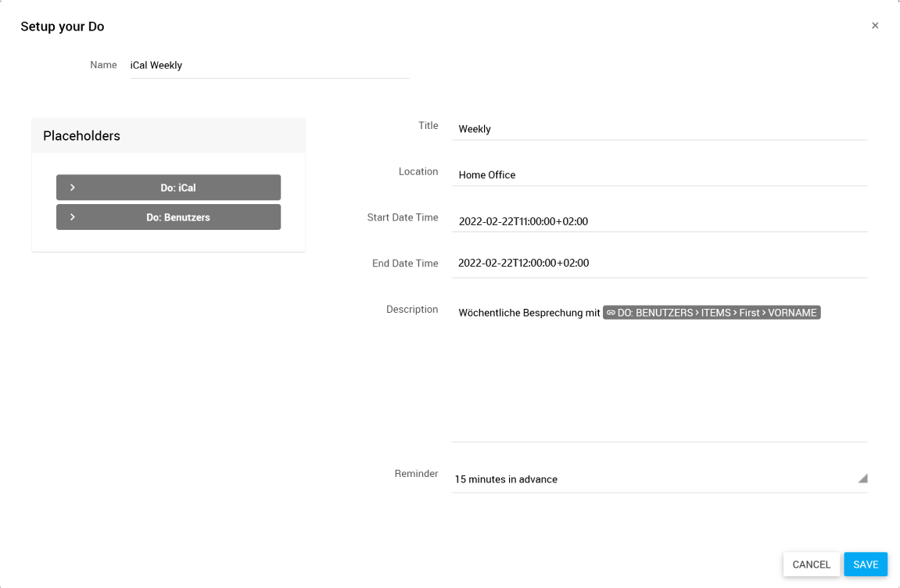Click the Save button
The height and width of the screenshot is (588, 900).
pyautogui.click(x=865, y=565)
